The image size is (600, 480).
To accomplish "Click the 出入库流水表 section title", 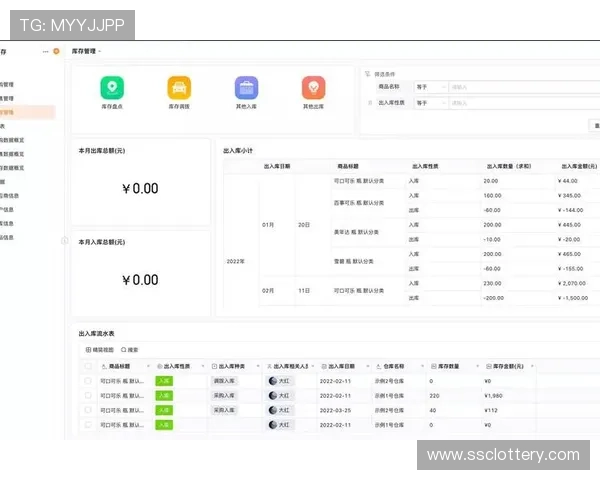I will click(96, 333).
